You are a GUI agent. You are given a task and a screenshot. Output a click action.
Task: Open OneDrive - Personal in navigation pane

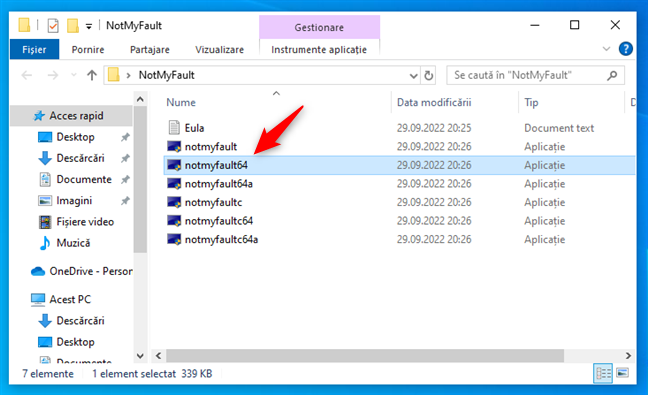[x=91, y=271]
